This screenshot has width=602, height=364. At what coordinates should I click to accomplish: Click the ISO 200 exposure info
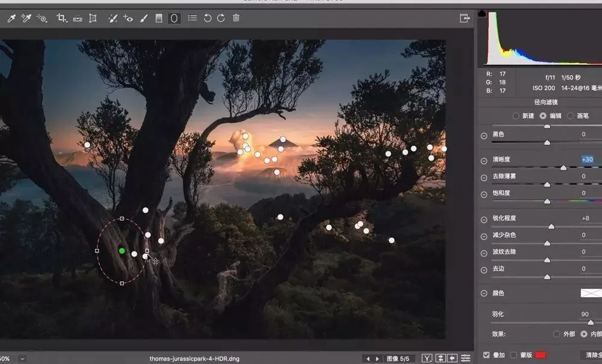pyautogui.click(x=544, y=88)
